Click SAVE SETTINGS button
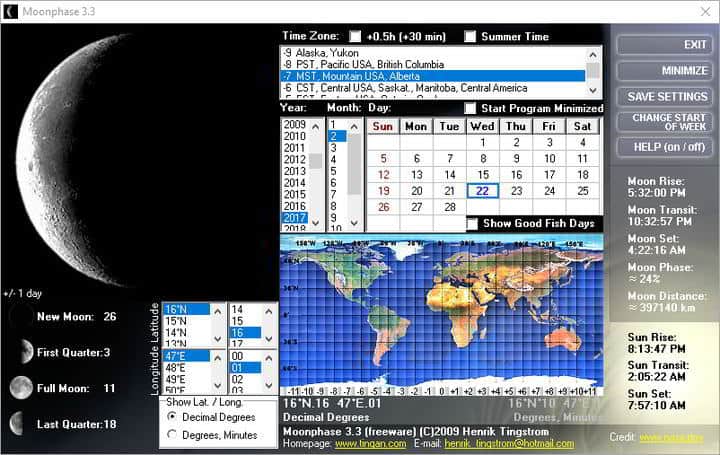Screen dimensions: 720x455 click(x=664, y=96)
